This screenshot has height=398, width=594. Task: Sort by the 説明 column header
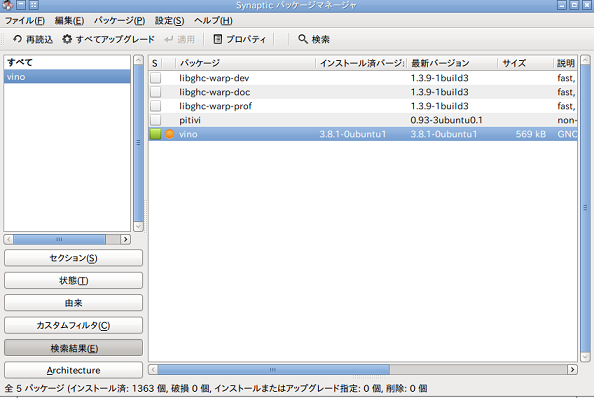tap(566, 63)
